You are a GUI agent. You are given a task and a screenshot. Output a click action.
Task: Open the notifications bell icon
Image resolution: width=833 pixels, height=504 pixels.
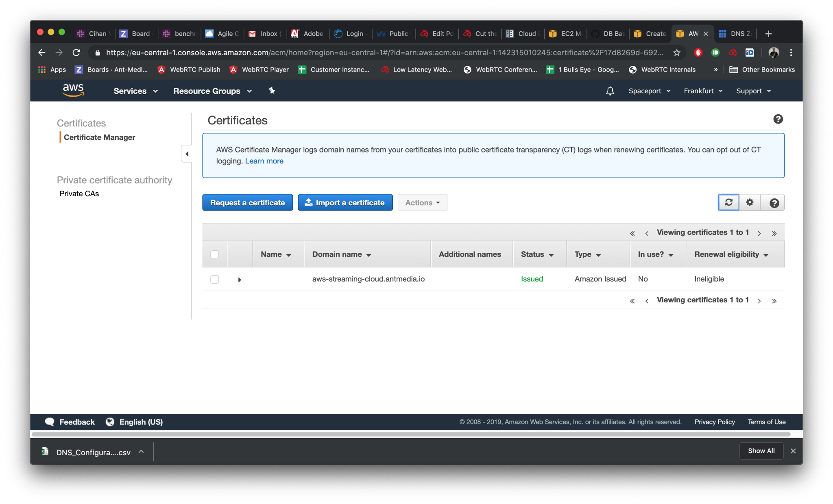tap(610, 91)
